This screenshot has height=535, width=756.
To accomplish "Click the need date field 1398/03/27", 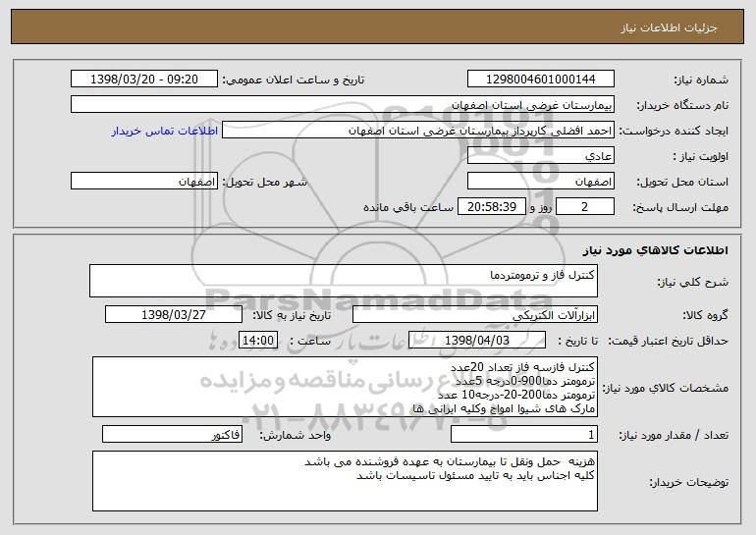I will click(174, 315).
